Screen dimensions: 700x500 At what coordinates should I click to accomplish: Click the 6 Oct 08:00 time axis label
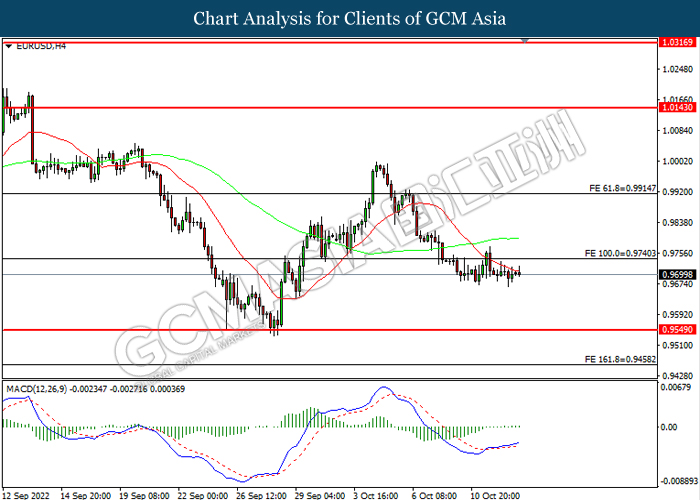click(x=434, y=496)
